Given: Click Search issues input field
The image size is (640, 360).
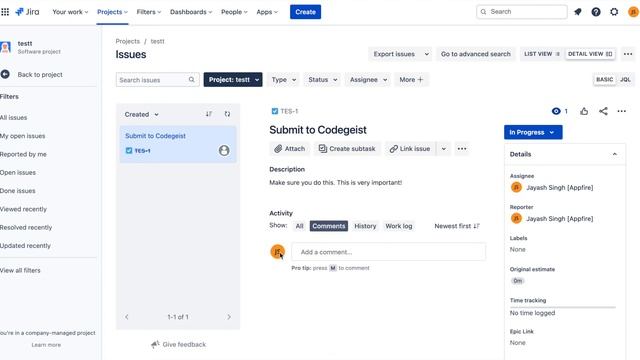Looking at the screenshot, I should [x=158, y=80].
